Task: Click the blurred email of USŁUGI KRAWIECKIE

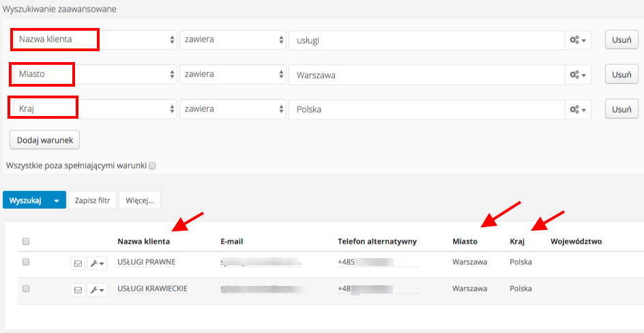Action: click(x=263, y=289)
